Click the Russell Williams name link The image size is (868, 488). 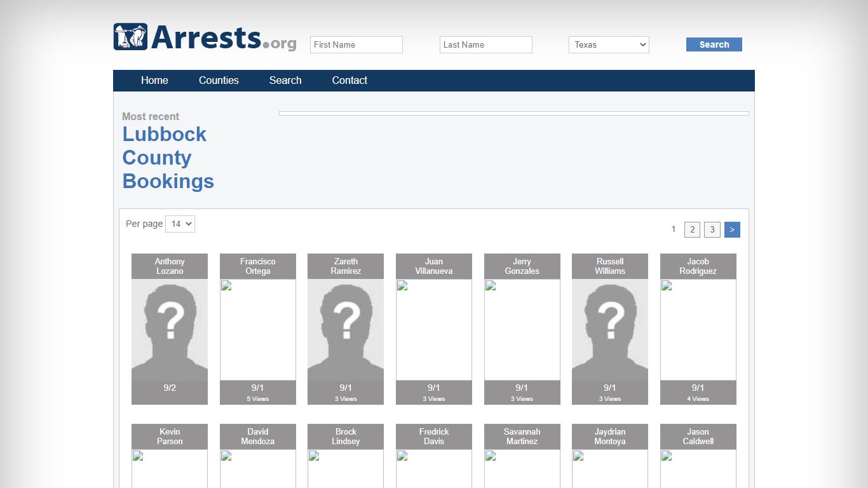[610, 266]
